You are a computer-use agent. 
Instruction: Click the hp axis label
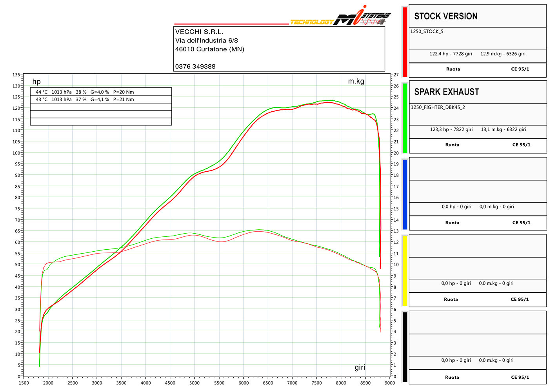pos(36,82)
